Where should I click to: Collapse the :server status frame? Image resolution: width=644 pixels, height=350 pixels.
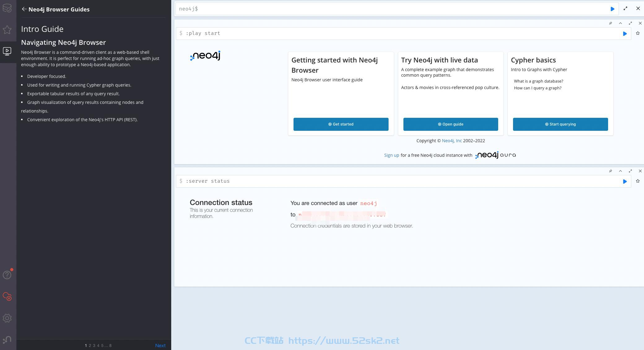[620, 171]
